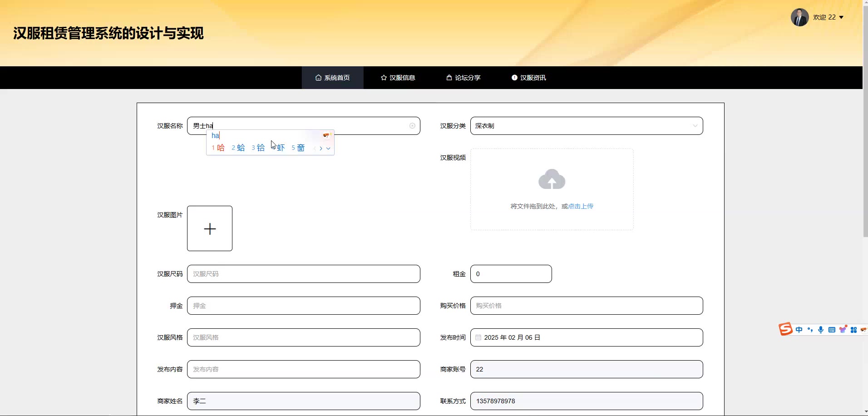Toggle Sogou punctuation mode icon
This screenshot has height=416, width=868.
click(810, 330)
